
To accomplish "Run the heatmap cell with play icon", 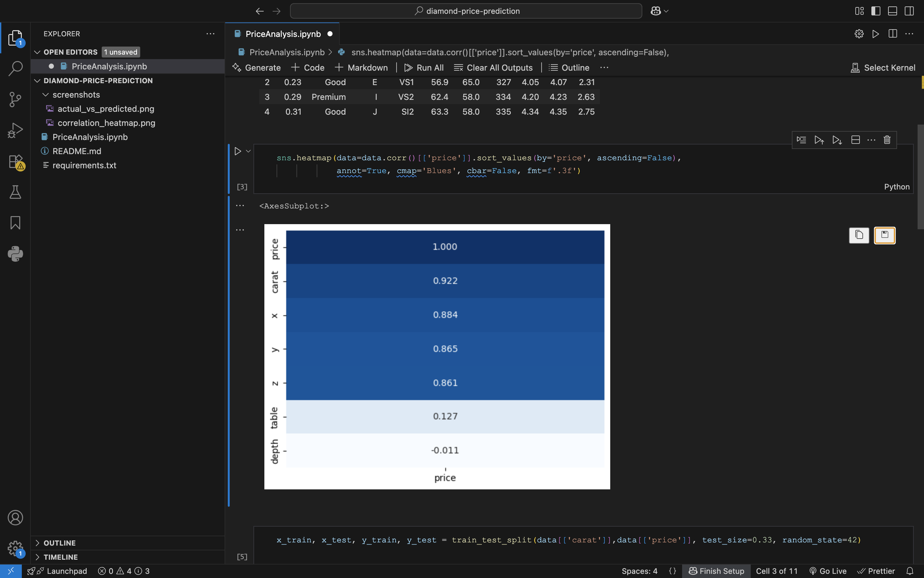I will (237, 151).
